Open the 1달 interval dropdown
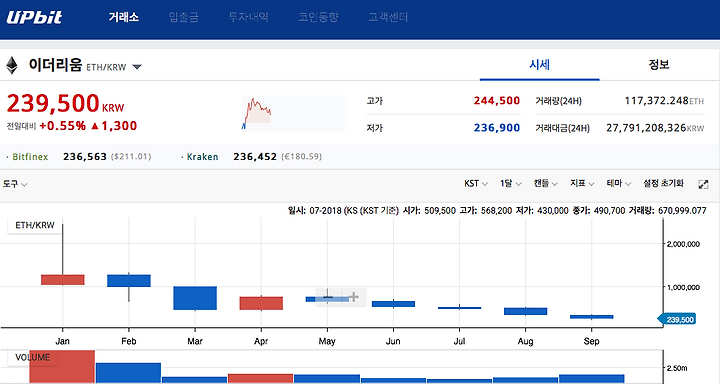The width and height of the screenshot is (720, 384). pos(511,184)
